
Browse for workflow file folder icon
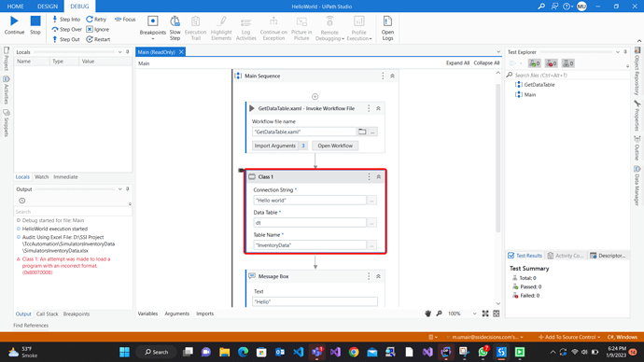[362, 132]
